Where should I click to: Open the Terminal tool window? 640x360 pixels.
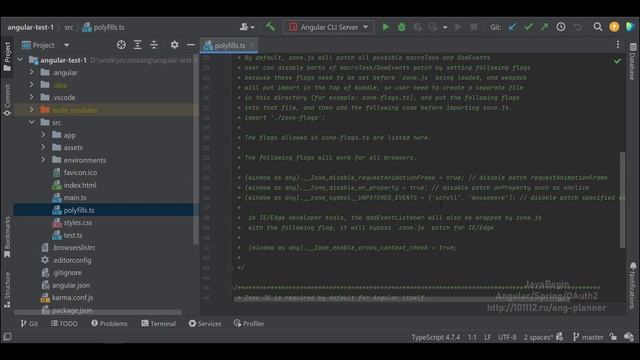click(158, 324)
